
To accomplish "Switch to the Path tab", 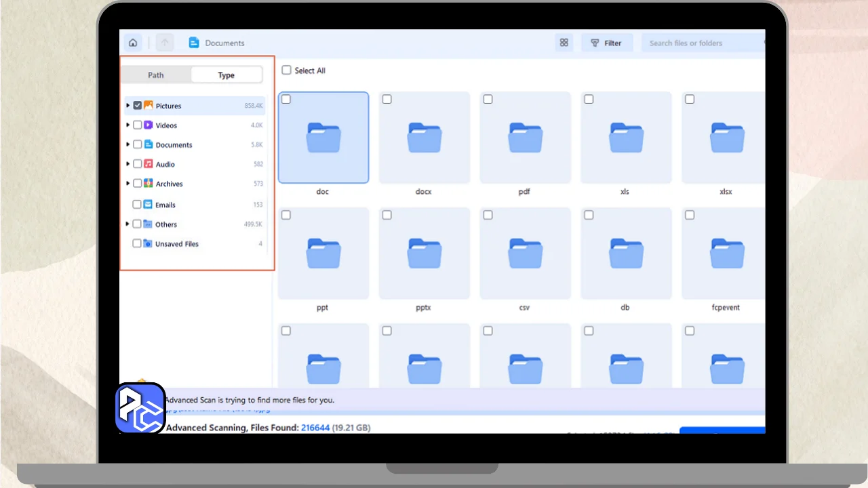I will [x=156, y=75].
